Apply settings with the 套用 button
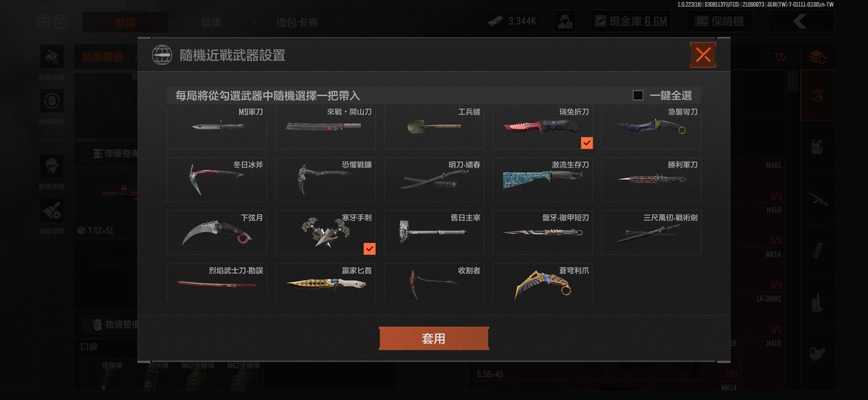The image size is (868, 400). coord(433,339)
